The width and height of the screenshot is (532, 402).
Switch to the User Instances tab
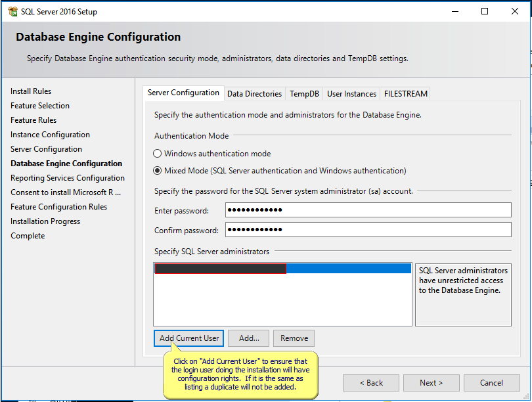tap(351, 93)
